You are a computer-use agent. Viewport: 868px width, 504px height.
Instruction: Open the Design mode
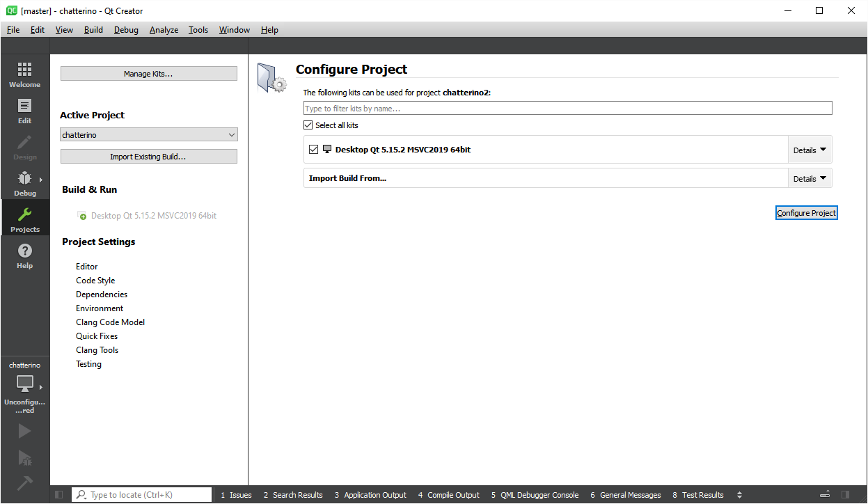click(x=24, y=148)
